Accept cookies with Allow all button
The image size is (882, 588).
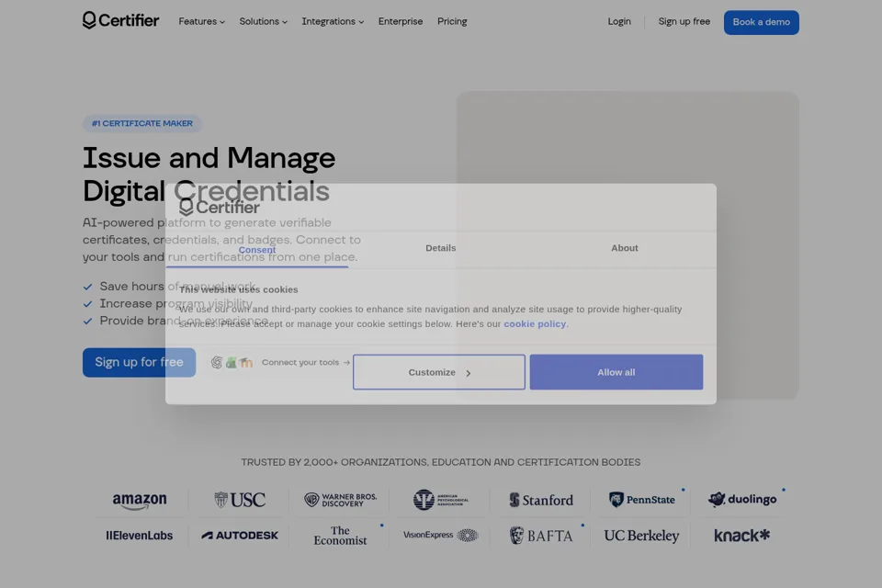pos(616,372)
